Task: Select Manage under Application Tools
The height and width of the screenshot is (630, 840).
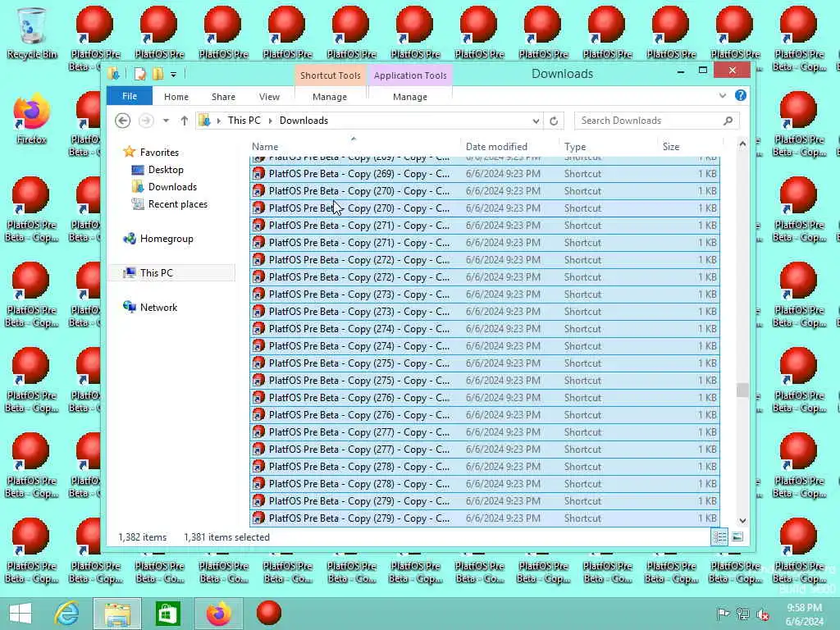Action: (x=410, y=97)
